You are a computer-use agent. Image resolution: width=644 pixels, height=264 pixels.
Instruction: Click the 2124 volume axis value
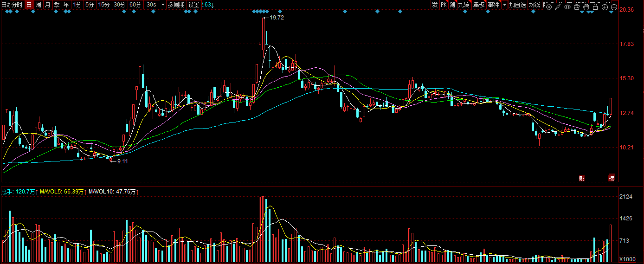coord(626,197)
